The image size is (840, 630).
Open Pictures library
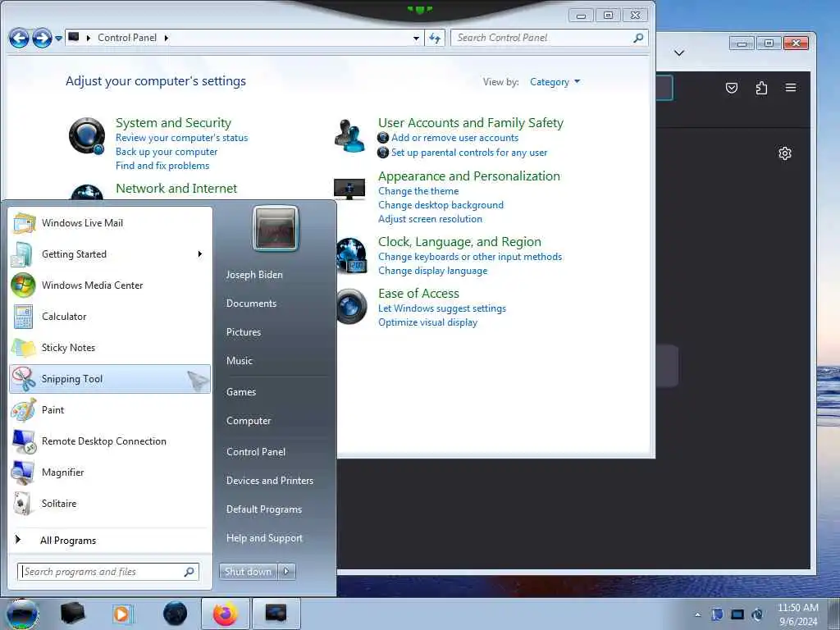click(x=243, y=332)
